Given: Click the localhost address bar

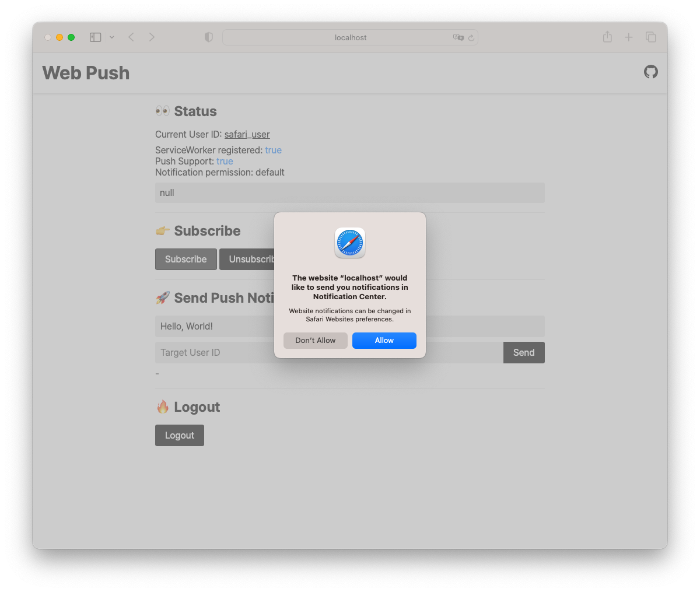Looking at the screenshot, I should coord(350,37).
